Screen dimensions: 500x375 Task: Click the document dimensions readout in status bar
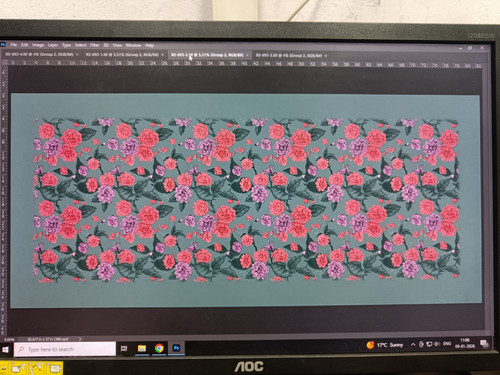click(48, 339)
